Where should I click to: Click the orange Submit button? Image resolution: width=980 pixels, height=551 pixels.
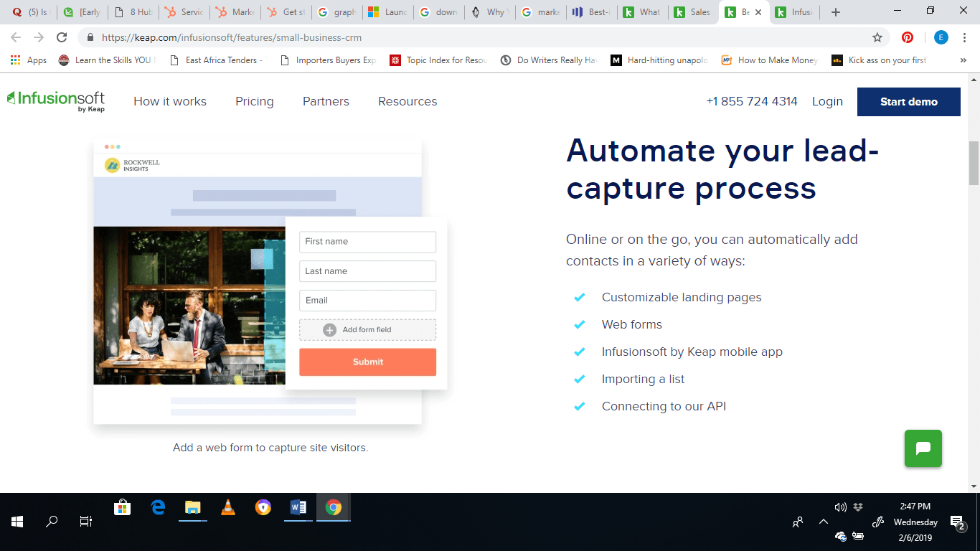(x=367, y=362)
